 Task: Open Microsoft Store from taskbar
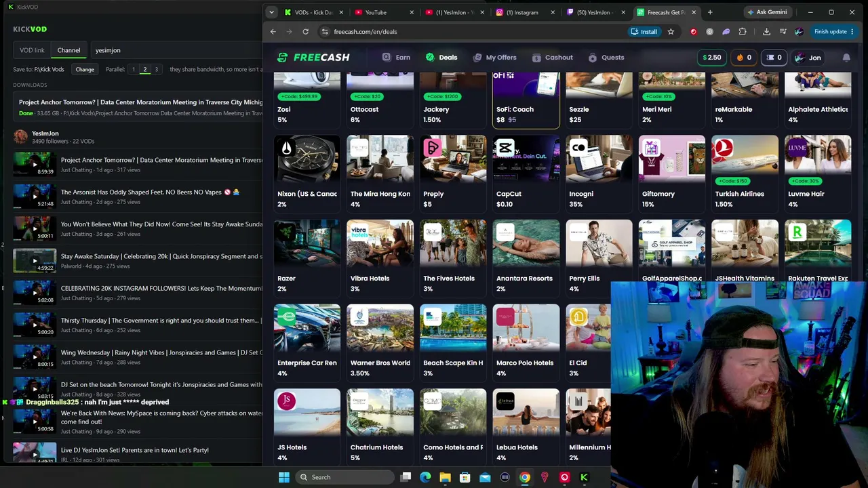465,477
